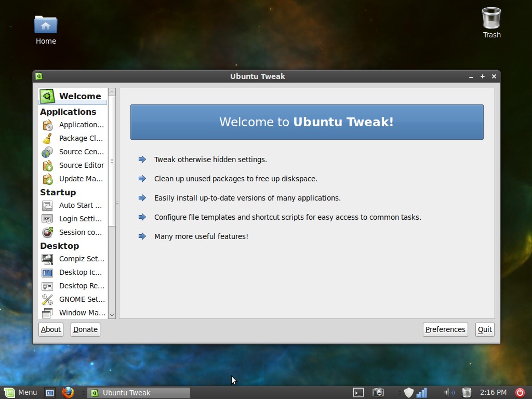Image resolution: width=532 pixels, height=399 pixels.
Task: Select 'Source Cen...' label in the sidebar
Action: pos(82,152)
